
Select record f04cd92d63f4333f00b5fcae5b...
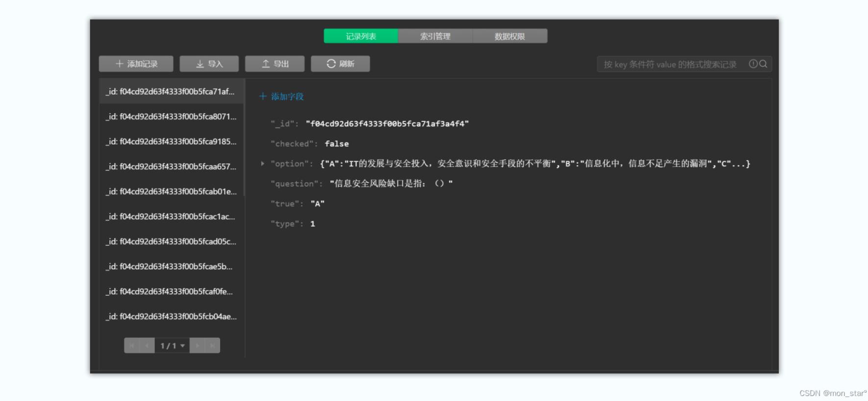pos(171,266)
